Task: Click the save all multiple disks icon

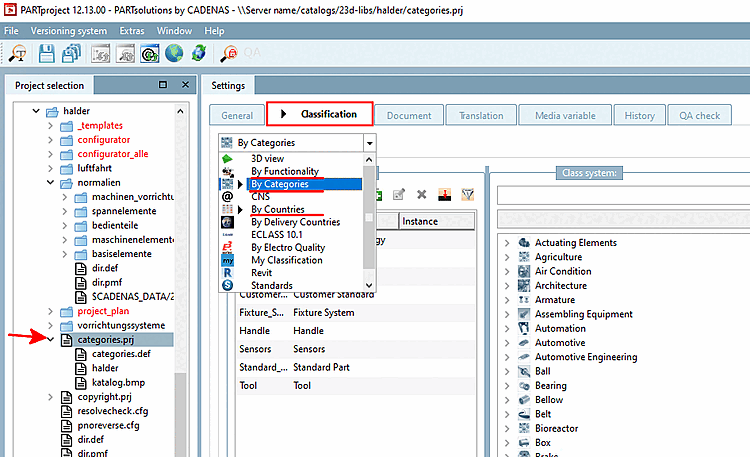Action: 71,53
